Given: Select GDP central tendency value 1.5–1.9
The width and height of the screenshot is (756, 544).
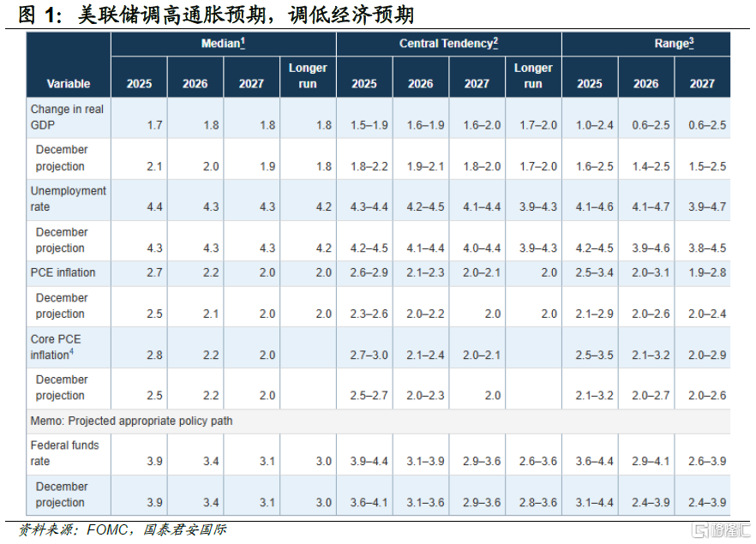Looking at the screenshot, I should 369,125.
